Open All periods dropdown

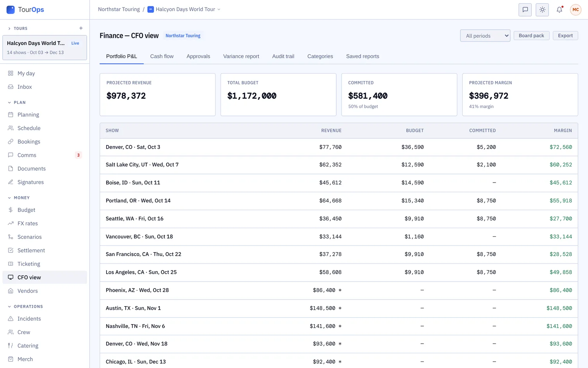(x=485, y=36)
